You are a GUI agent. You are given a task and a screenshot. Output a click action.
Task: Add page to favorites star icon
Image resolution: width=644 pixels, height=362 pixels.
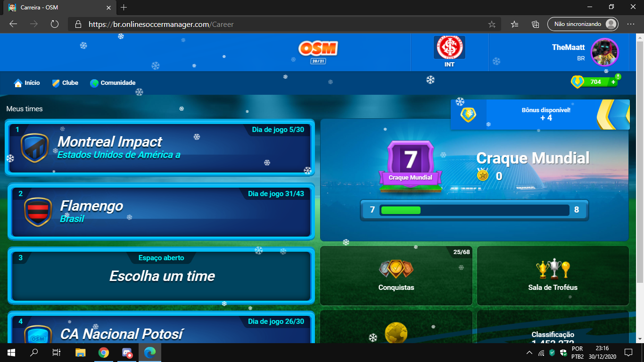pos(492,24)
